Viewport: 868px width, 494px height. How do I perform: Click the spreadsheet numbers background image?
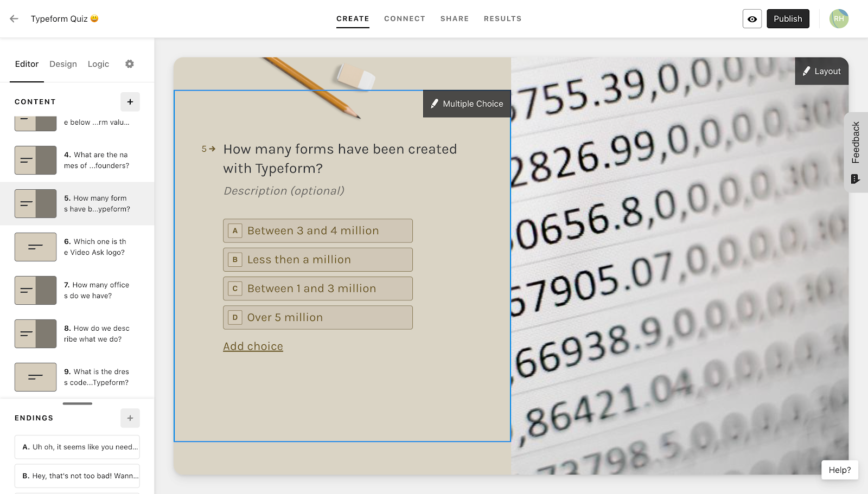pyautogui.click(x=679, y=266)
